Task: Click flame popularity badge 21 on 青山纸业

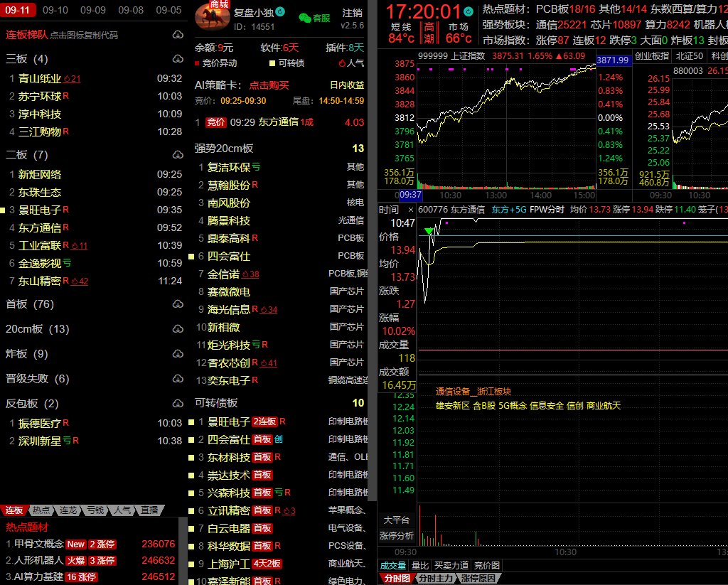Action: [x=72, y=79]
